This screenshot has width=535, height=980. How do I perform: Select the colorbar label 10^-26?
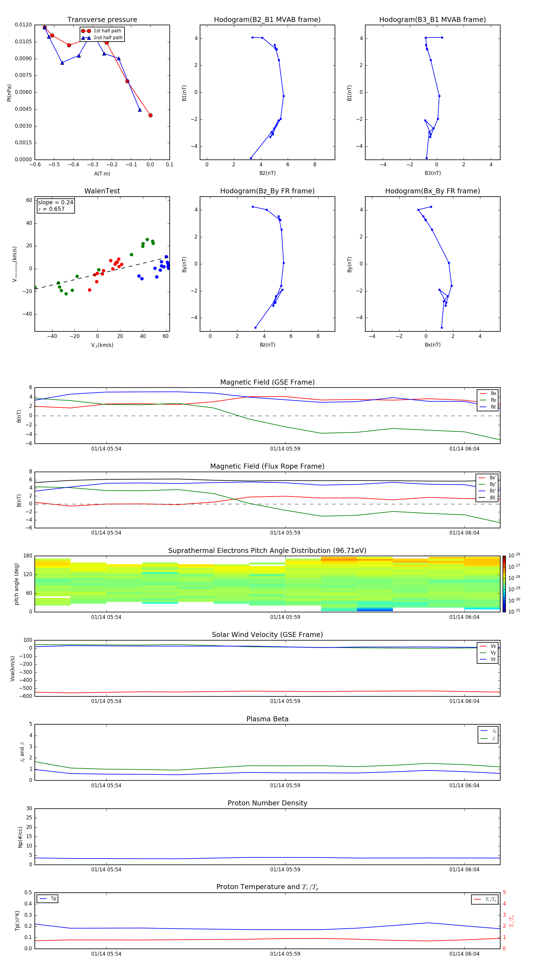click(x=514, y=555)
